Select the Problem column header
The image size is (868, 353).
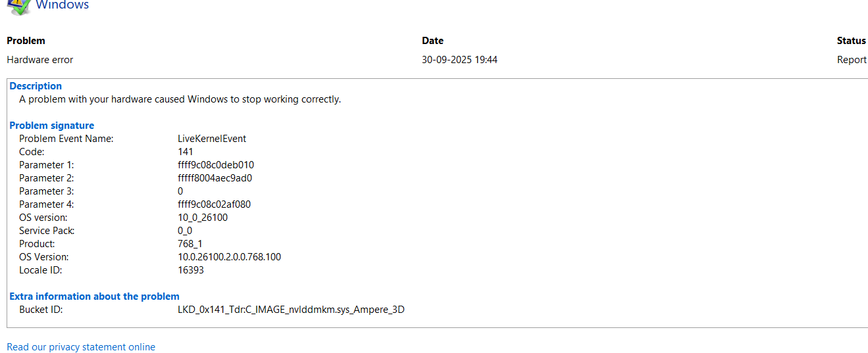pyautogui.click(x=26, y=41)
